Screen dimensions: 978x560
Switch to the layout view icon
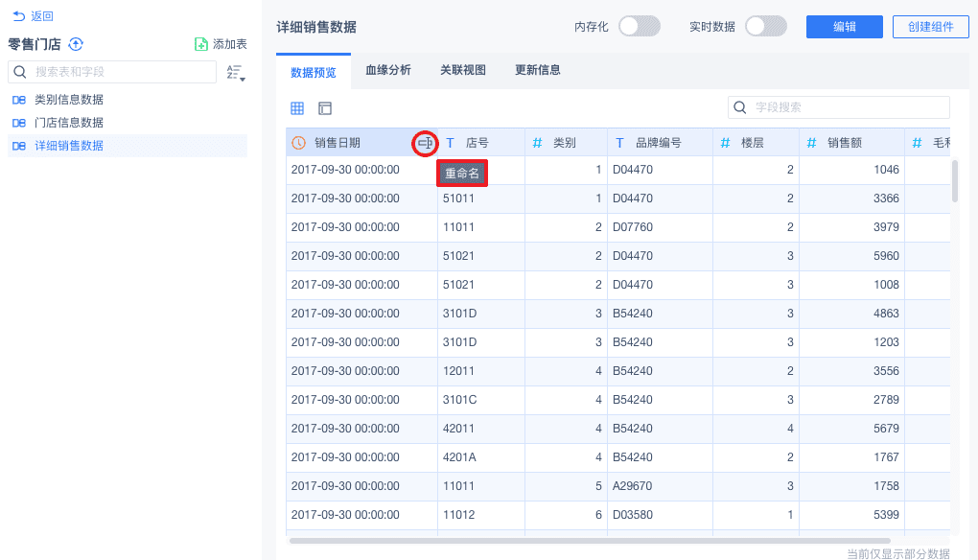tap(325, 108)
